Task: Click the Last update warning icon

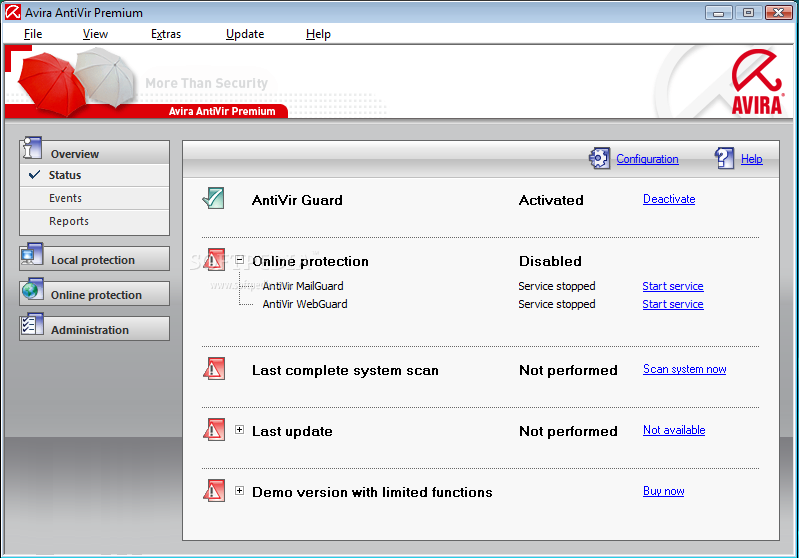Action: click(214, 430)
